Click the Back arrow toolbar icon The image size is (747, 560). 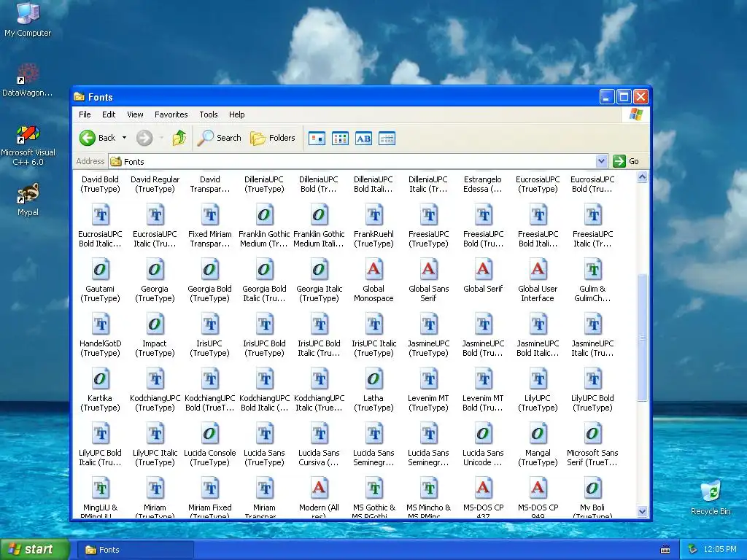pyautogui.click(x=88, y=138)
